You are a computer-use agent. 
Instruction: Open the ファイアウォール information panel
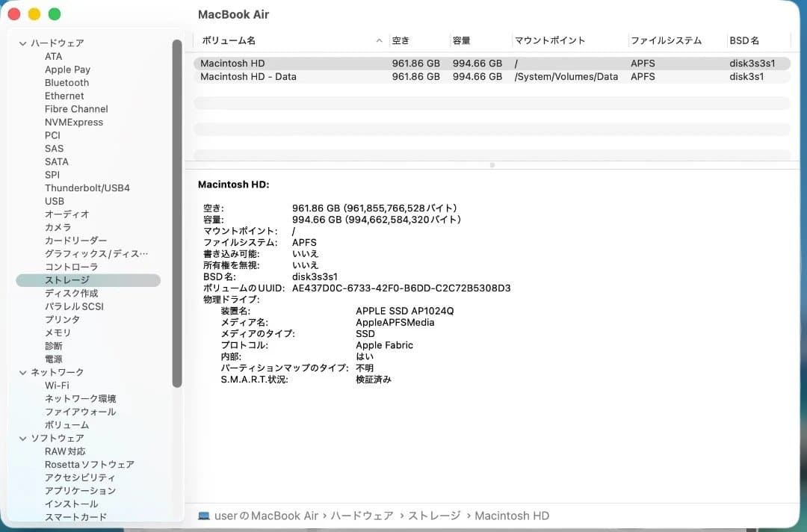(x=78, y=412)
